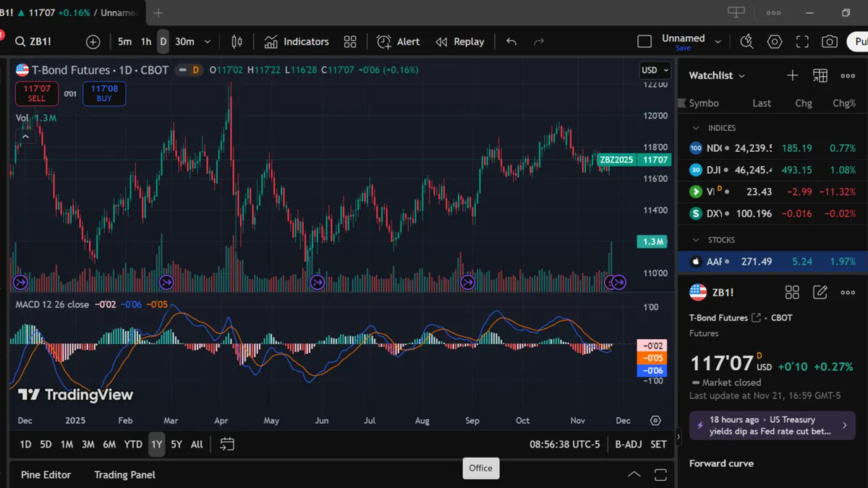Sort watchlist by Chg% column
868x488 pixels.
coord(844,103)
